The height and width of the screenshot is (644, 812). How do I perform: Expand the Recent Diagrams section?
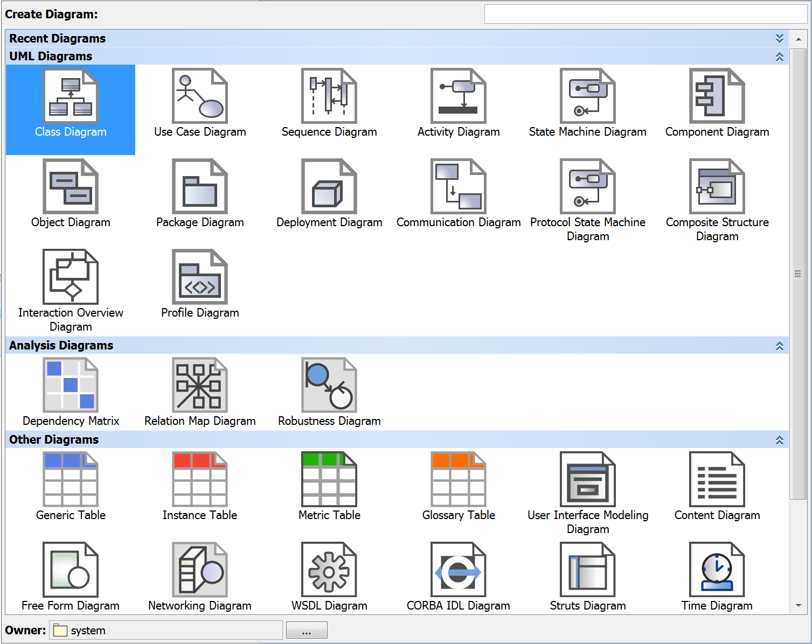coord(779,38)
